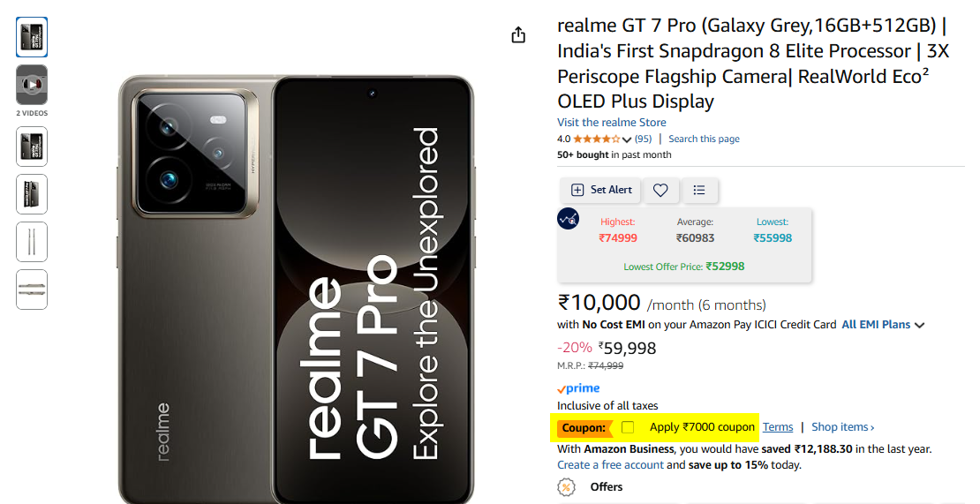
Task: Add to wishlist with the heart icon
Action: click(x=660, y=190)
